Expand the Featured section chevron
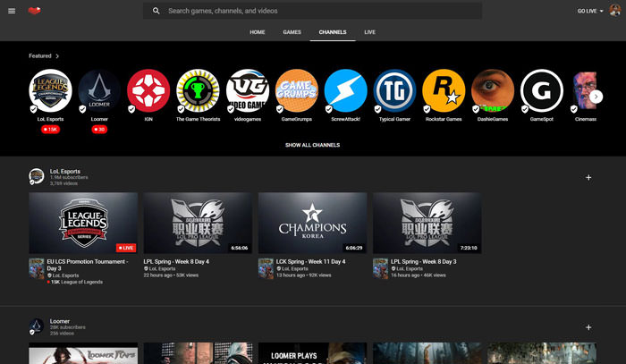Image resolution: width=626 pixels, height=364 pixels. tap(58, 55)
